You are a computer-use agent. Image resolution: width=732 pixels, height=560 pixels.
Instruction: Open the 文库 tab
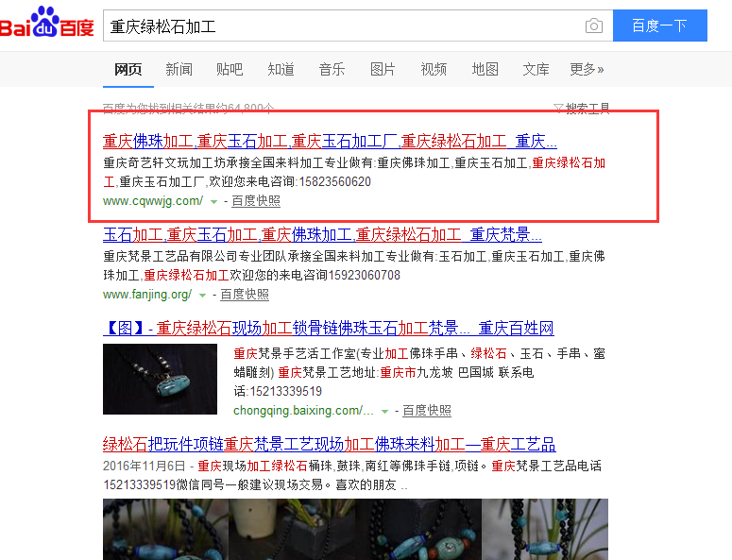[x=536, y=70]
